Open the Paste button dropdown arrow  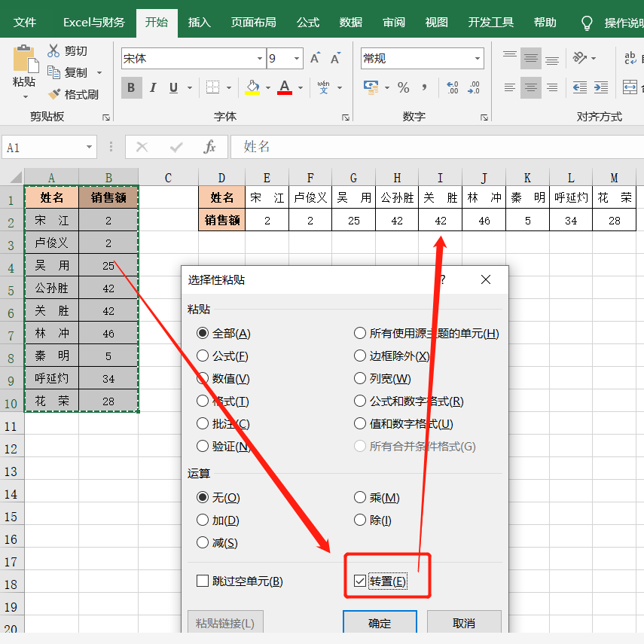(x=26, y=97)
